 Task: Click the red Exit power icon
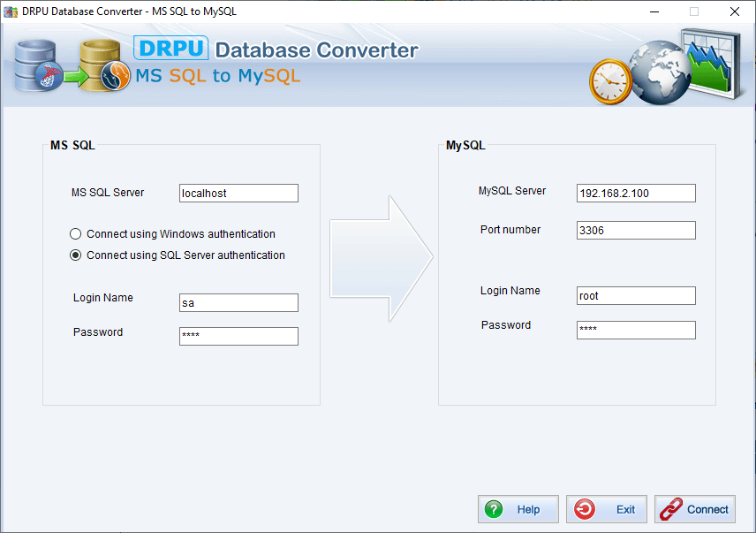(x=585, y=509)
